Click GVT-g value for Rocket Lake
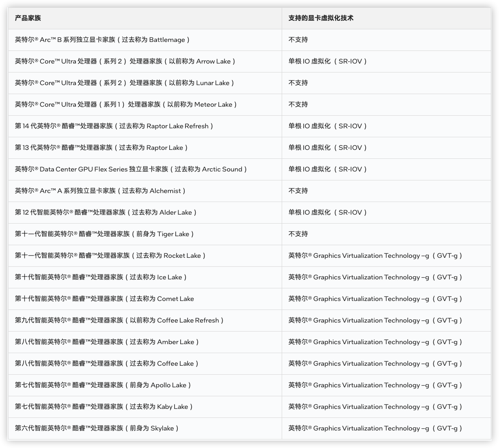 click(x=375, y=255)
